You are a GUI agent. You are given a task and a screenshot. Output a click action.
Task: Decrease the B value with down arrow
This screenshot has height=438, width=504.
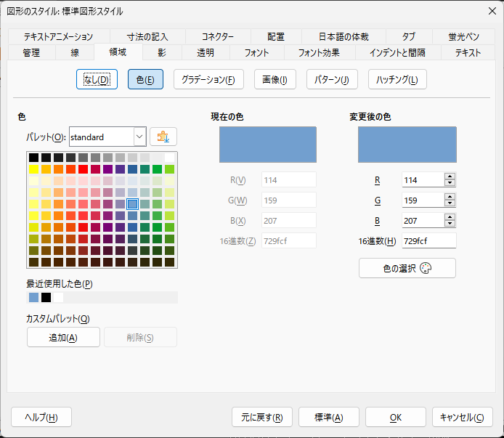[x=450, y=224]
